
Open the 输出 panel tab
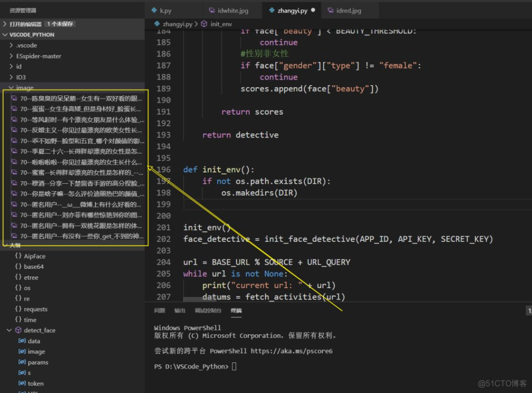tap(180, 310)
